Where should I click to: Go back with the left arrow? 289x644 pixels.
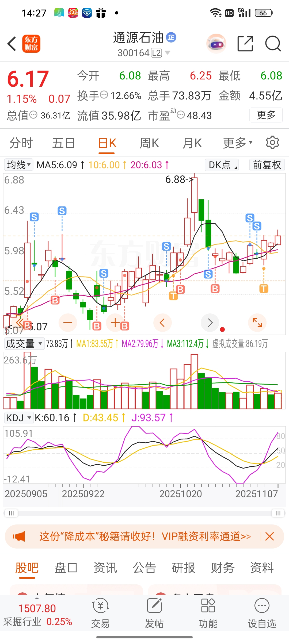click(x=12, y=44)
